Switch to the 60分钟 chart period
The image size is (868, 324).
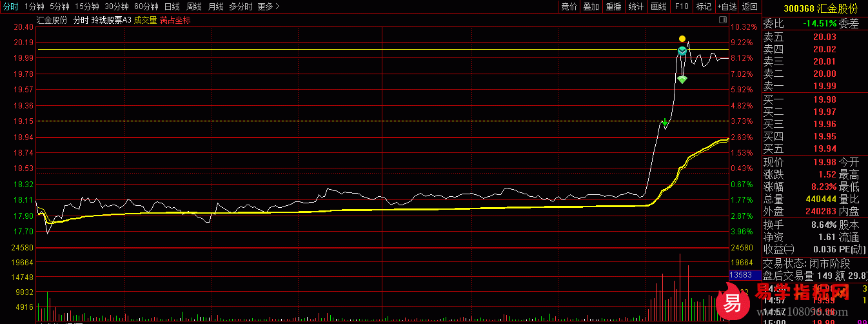point(146,6)
